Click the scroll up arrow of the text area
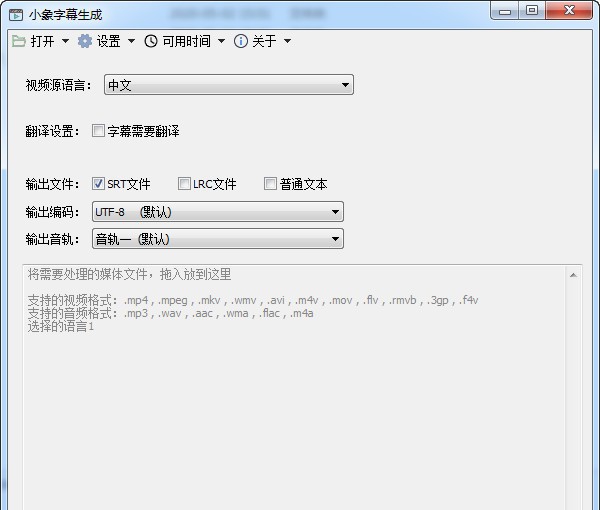This screenshot has width=600, height=510. pyautogui.click(x=573, y=275)
